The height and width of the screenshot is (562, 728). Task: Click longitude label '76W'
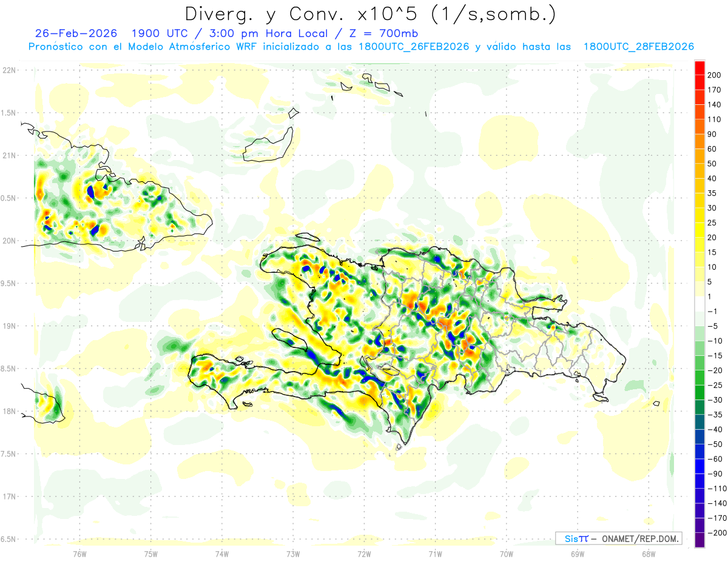pyautogui.click(x=79, y=554)
